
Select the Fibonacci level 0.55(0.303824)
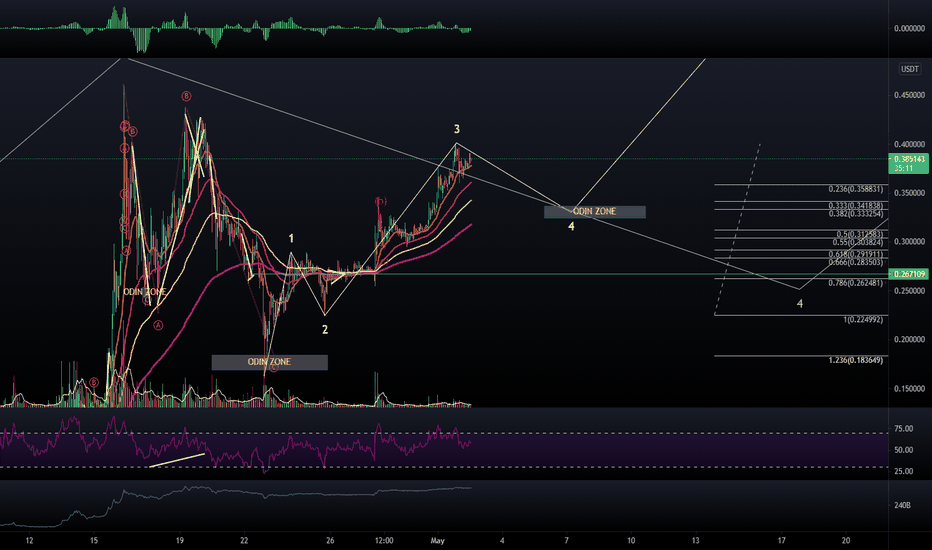click(857, 242)
